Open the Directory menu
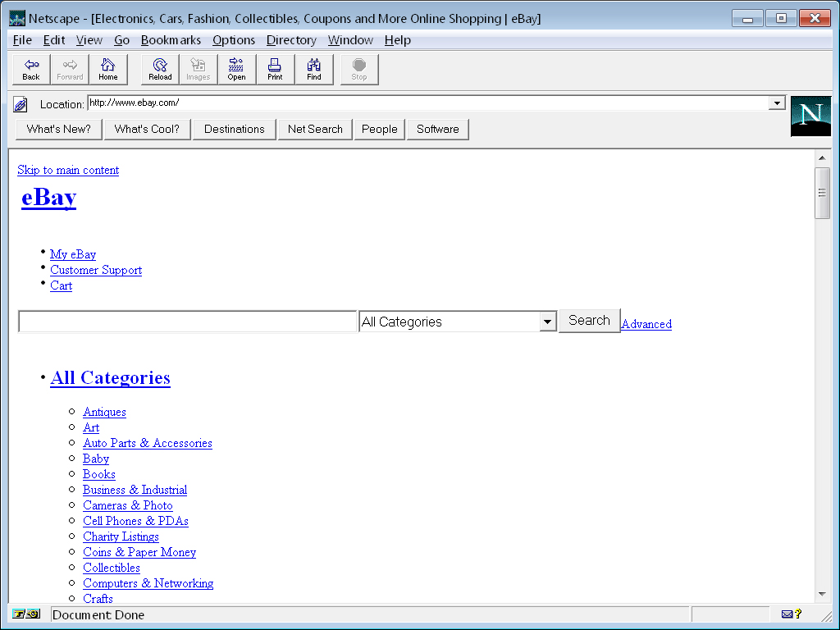Screen dimensions: 840x630 pyautogui.click(x=291, y=40)
